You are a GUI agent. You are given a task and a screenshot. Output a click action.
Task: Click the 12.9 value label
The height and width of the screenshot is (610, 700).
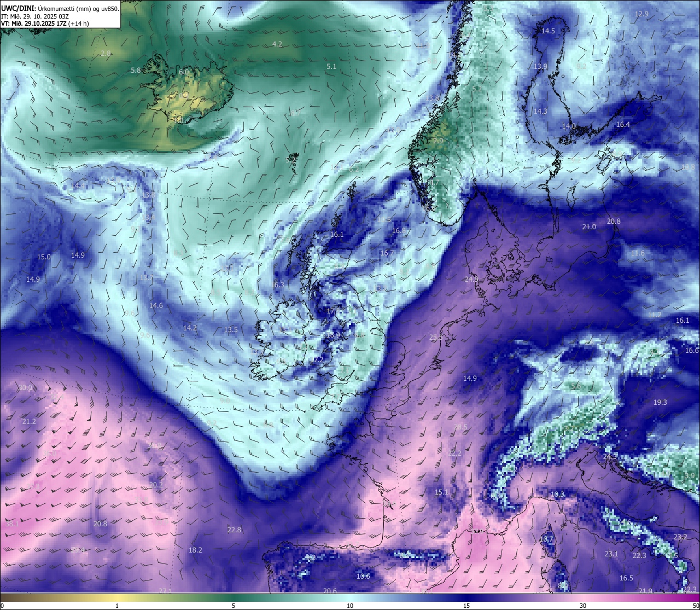[641, 14]
